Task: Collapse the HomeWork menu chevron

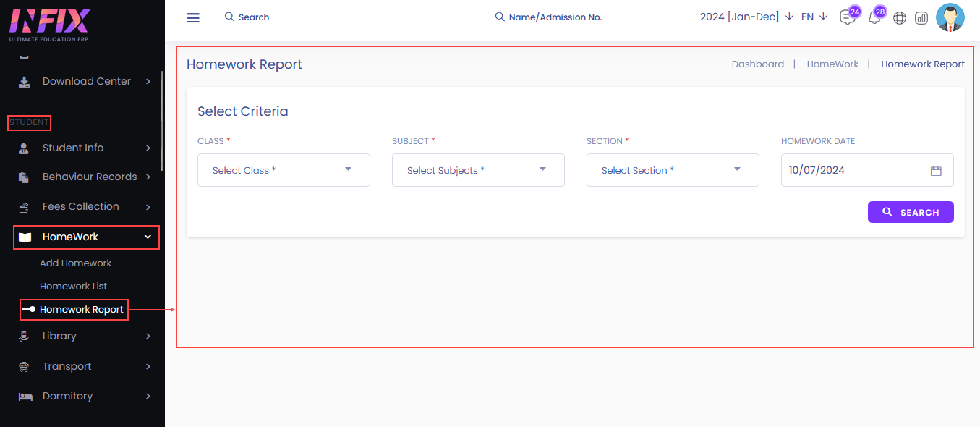Action: tap(148, 237)
